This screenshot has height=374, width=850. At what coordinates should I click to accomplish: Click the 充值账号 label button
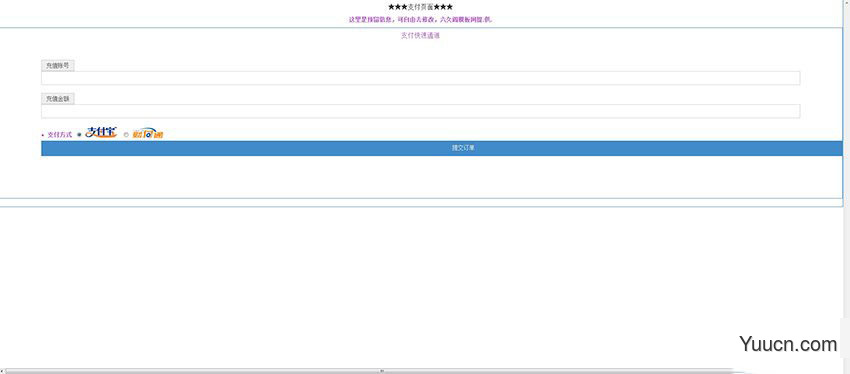click(x=57, y=66)
